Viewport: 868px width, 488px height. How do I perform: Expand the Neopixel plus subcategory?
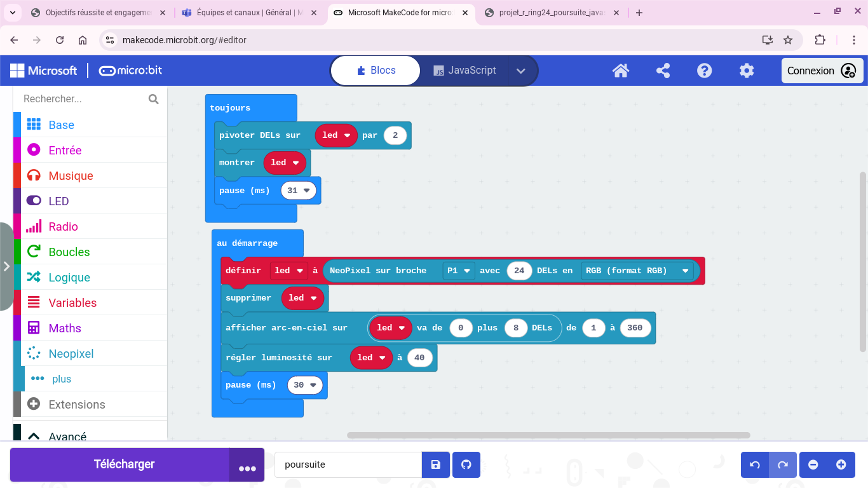(x=90, y=379)
